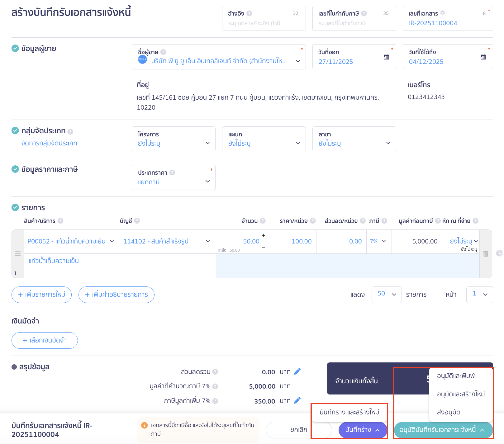Open the help tooltip next to อ้างอิง

pyautogui.click(x=249, y=13)
